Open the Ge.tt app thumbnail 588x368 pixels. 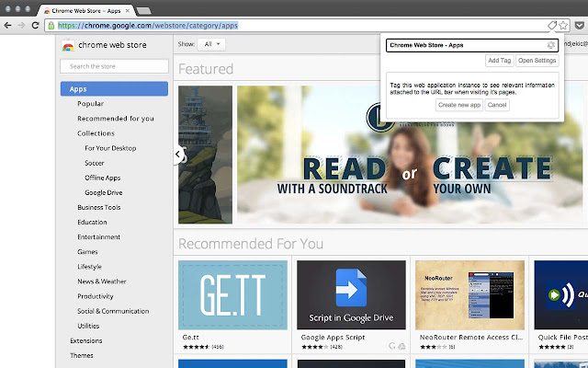(x=232, y=295)
